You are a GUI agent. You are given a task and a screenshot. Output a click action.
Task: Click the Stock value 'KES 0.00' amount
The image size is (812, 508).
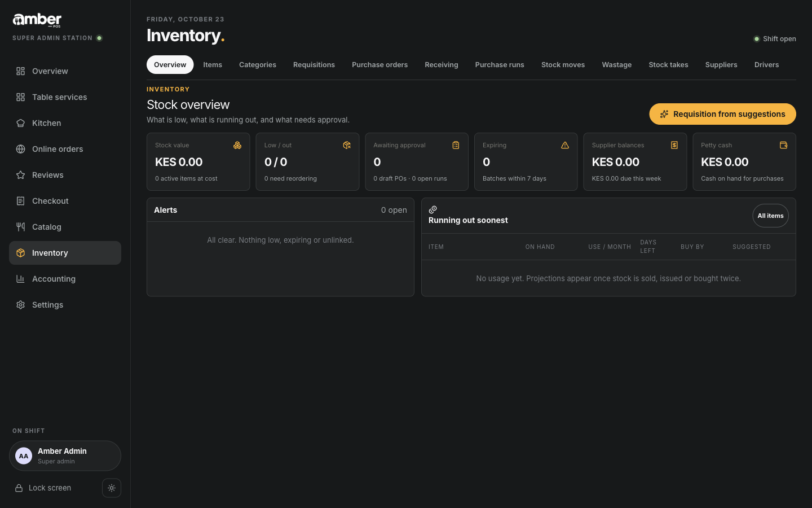(x=179, y=162)
